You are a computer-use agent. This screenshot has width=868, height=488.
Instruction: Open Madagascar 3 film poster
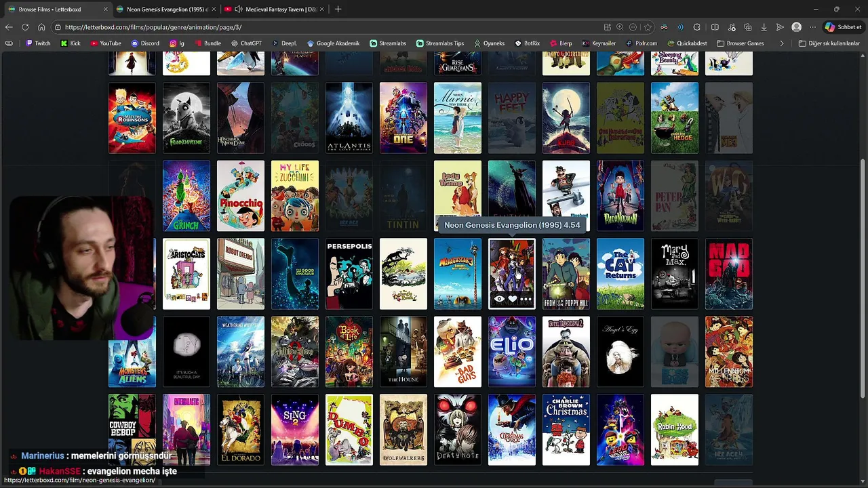pos(458,274)
